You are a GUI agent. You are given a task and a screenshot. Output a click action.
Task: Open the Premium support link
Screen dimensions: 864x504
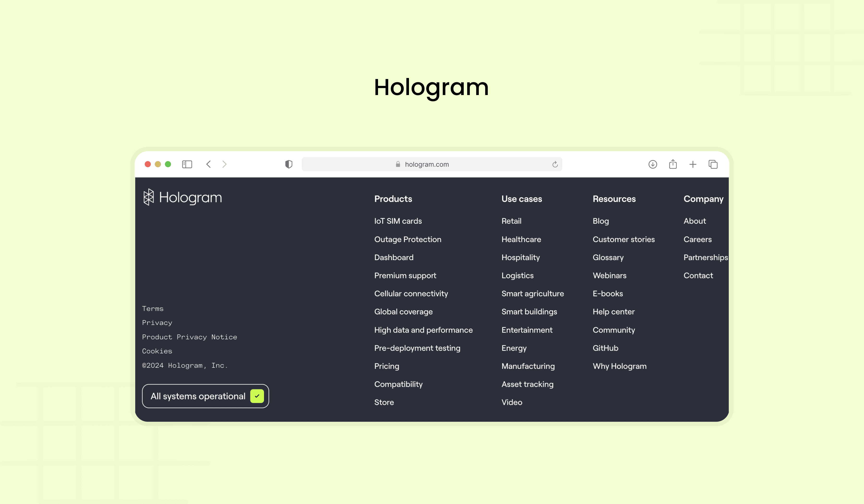(x=405, y=276)
